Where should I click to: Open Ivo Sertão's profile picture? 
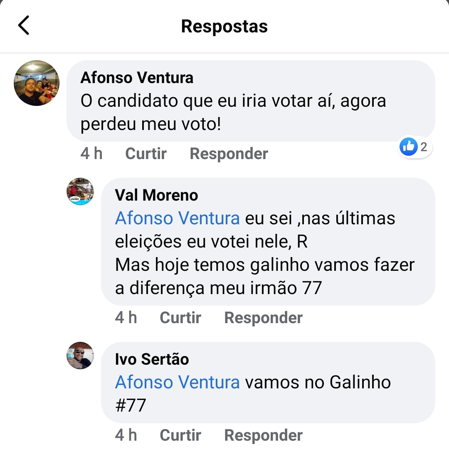(x=80, y=356)
